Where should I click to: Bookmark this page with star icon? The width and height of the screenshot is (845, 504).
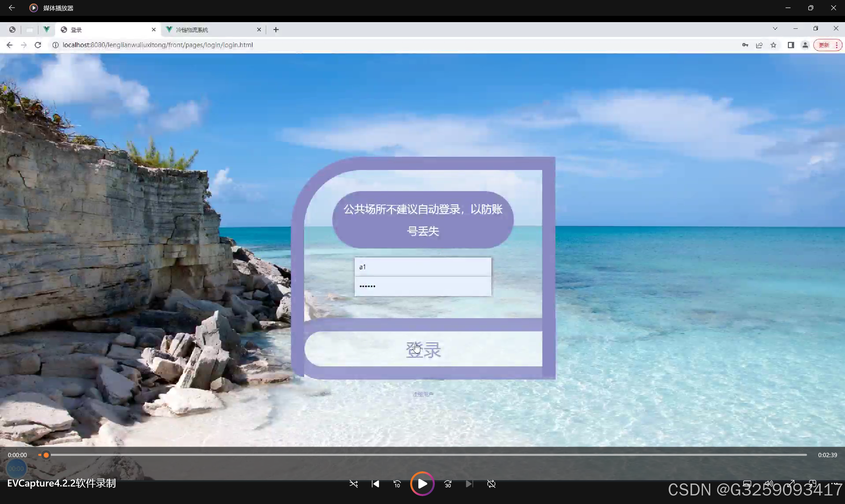[x=774, y=45]
